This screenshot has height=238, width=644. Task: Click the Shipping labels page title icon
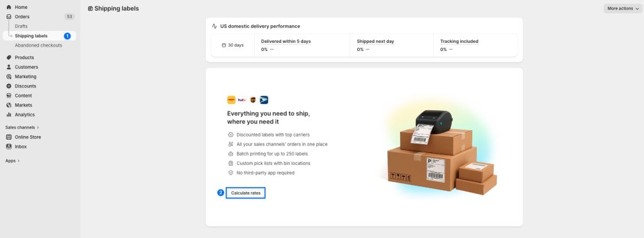[91, 9]
